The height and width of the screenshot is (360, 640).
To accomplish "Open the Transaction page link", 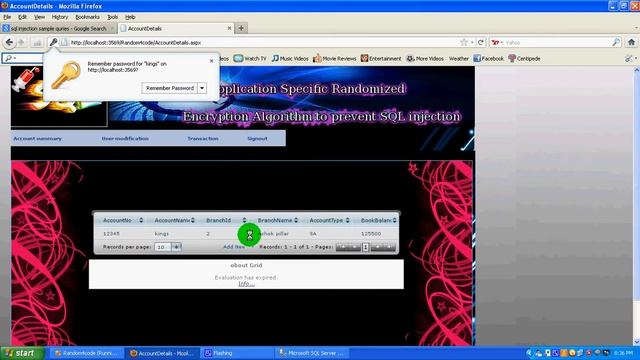I will click(203, 138).
